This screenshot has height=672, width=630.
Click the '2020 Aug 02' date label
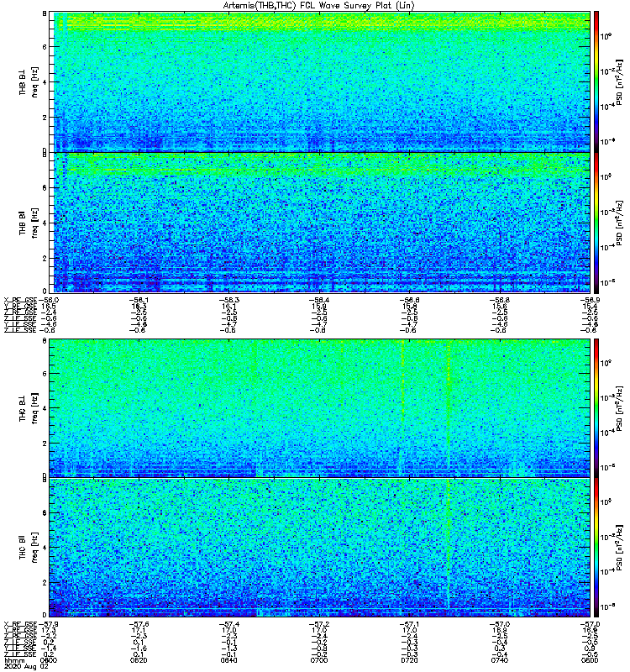23,667
